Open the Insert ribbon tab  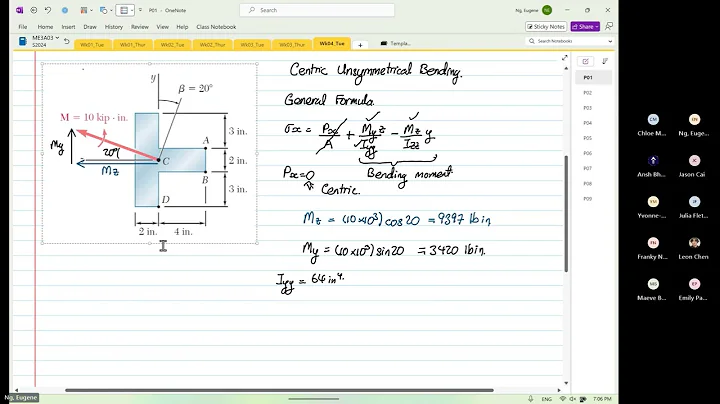click(68, 27)
